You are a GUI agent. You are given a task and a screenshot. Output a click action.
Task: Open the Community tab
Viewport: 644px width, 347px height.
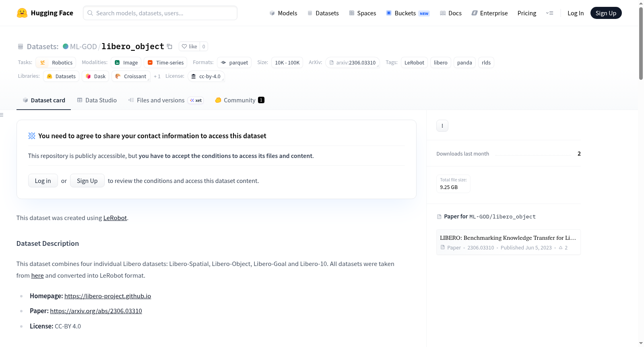click(x=239, y=100)
